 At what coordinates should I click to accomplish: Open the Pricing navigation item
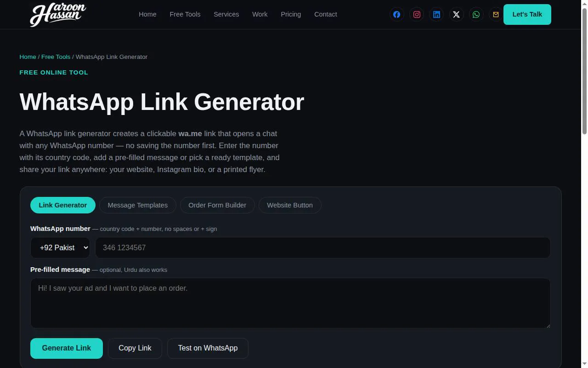coord(291,14)
